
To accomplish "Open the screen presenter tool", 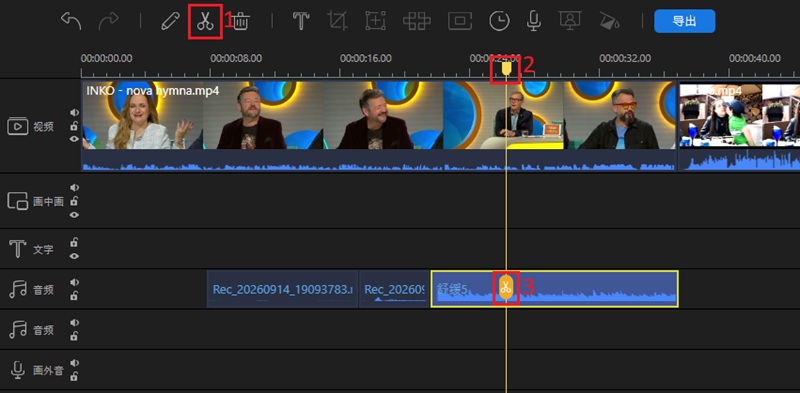I will point(570,21).
